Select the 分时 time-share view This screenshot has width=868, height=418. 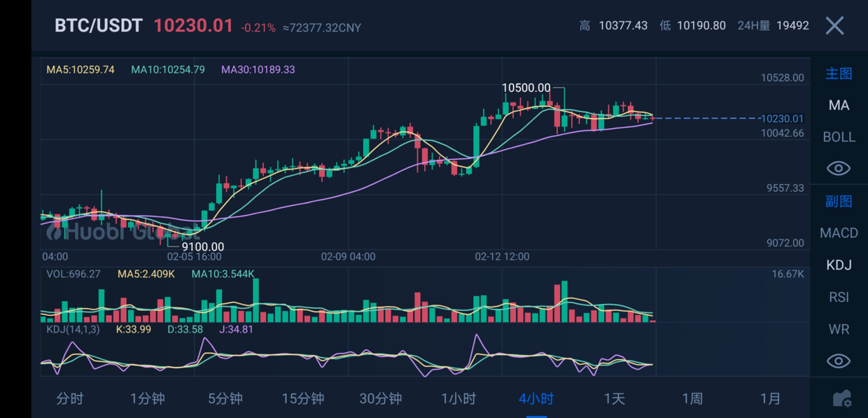(x=70, y=398)
